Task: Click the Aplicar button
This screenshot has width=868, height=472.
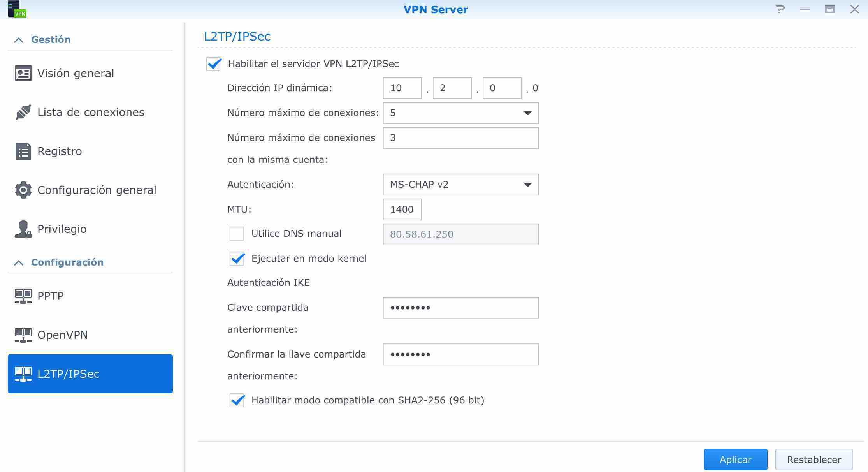Action: point(735,460)
